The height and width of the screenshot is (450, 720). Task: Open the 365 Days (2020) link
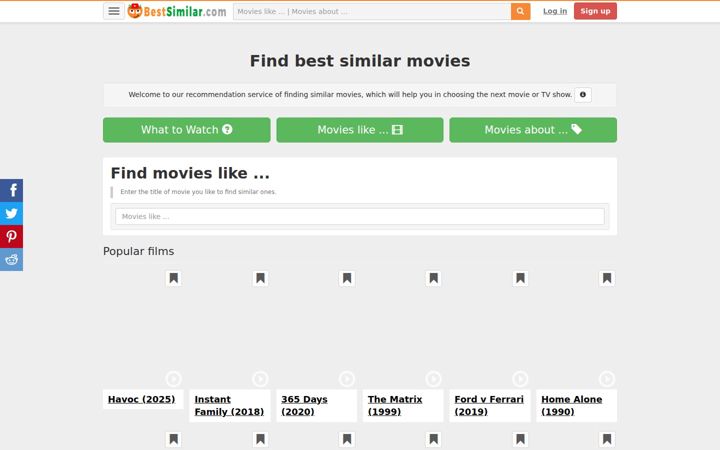pos(304,405)
